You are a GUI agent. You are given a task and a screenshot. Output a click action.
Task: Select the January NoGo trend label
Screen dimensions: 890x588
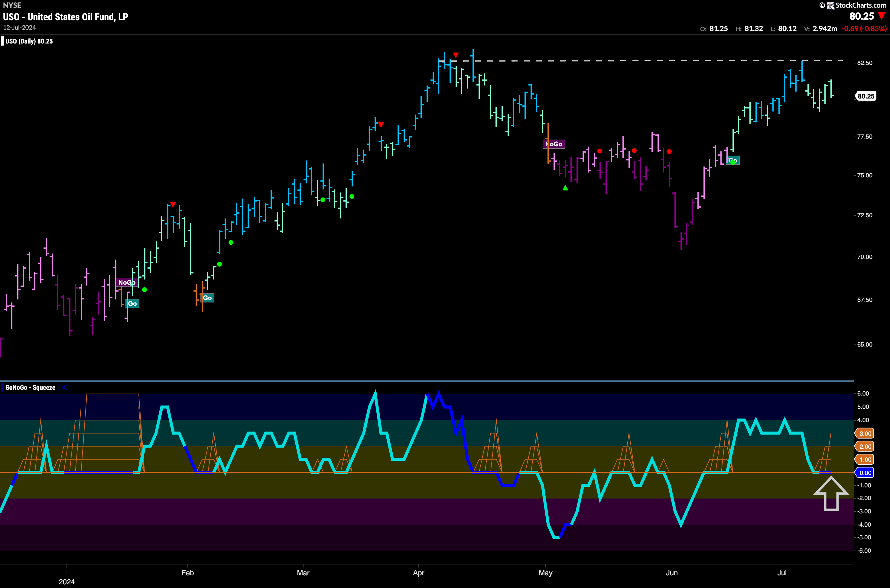point(127,283)
